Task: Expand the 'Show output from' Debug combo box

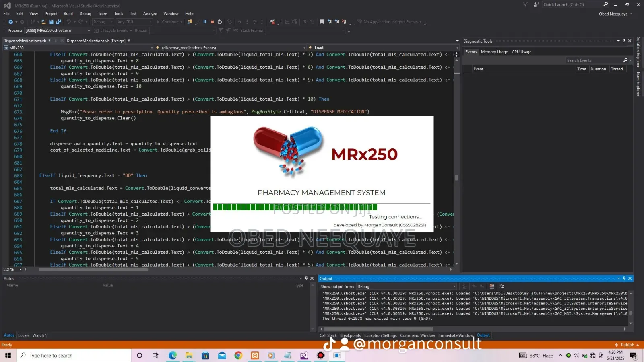Action: point(406,286)
